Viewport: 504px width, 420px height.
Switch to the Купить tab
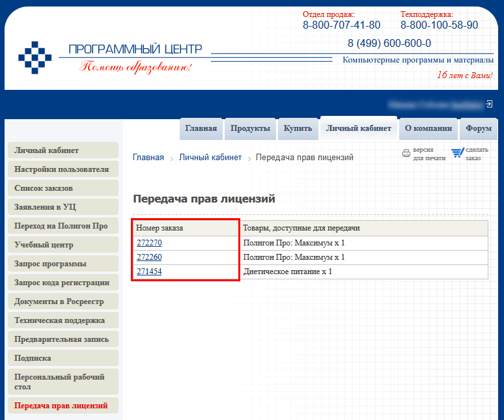298,128
